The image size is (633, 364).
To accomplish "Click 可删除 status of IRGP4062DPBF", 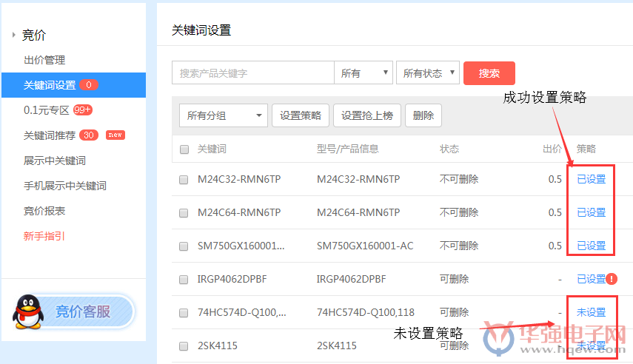I will [x=454, y=279].
